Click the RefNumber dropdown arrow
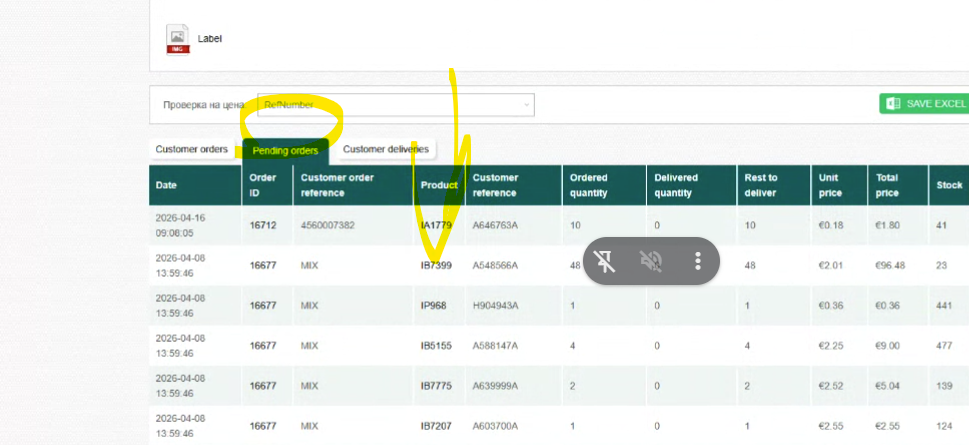Image resolution: width=969 pixels, height=445 pixels. coord(526,104)
